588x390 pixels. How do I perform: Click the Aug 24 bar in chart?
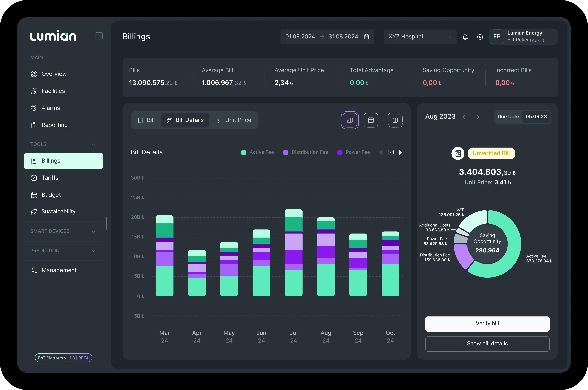click(x=326, y=257)
